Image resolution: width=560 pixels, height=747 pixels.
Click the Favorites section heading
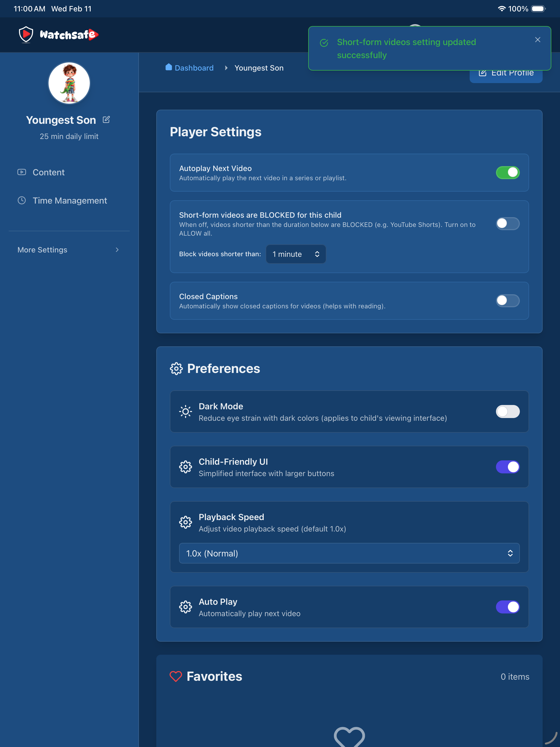pos(214,676)
